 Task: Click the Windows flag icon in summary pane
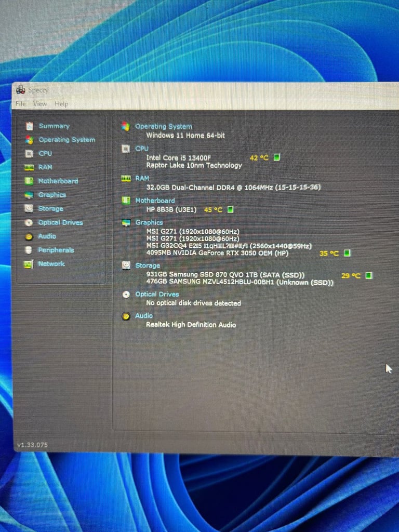pos(126,126)
